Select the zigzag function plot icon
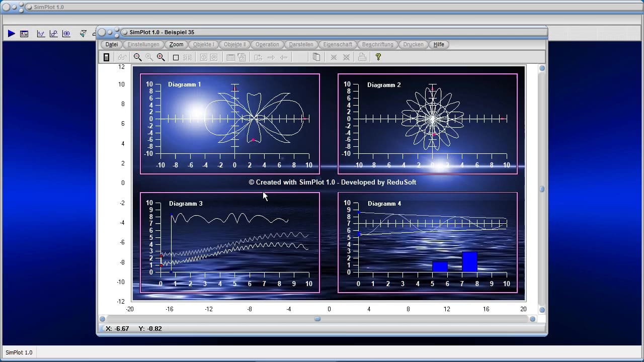This screenshot has width=644, height=362. point(41,34)
